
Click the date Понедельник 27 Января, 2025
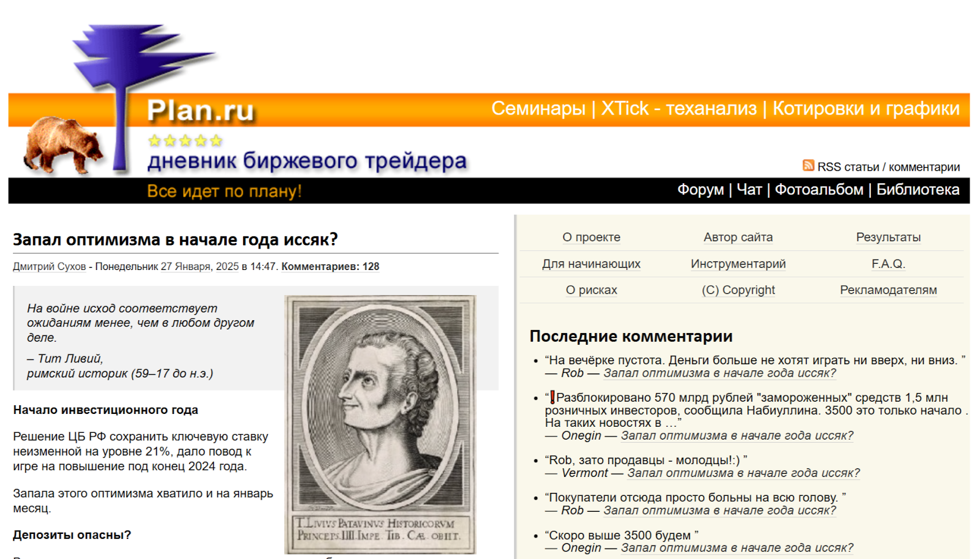tap(167, 266)
